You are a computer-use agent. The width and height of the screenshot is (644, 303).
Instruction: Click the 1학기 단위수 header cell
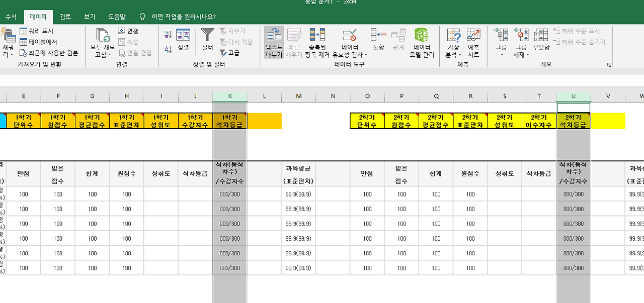click(24, 121)
